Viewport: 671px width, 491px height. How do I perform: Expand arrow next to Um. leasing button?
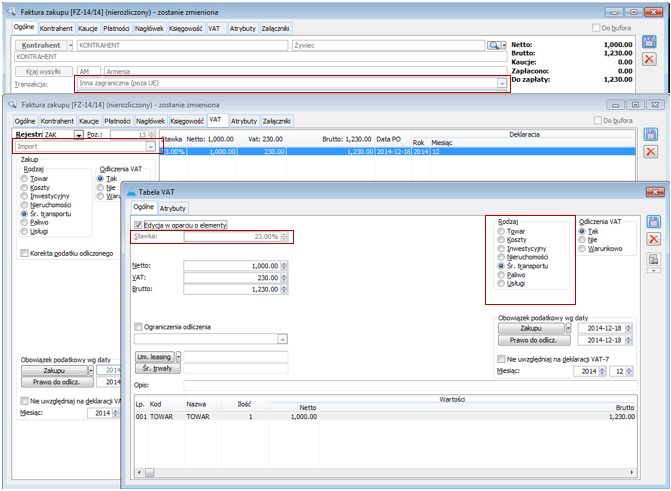click(178, 357)
